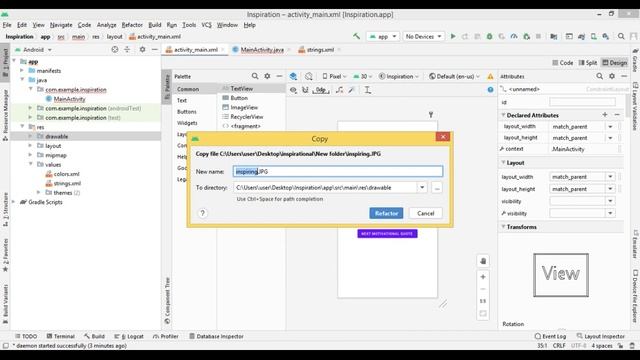Open the Pixel device dropdown
The height and width of the screenshot is (360, 640).
[x=334, y=76]
